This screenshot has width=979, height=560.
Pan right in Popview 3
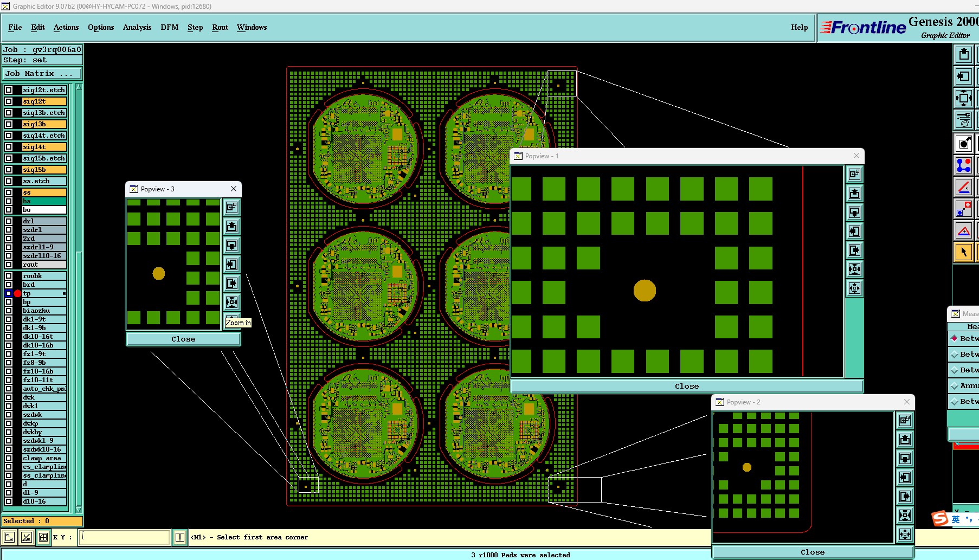pos(231,284)
